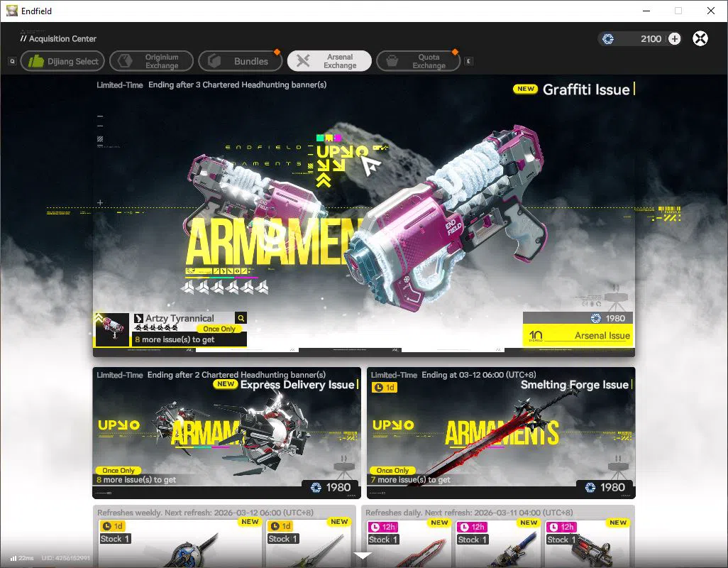728x568 pixels.
Task: Open the Quota Exchange tab
Action: coord(419,61)
